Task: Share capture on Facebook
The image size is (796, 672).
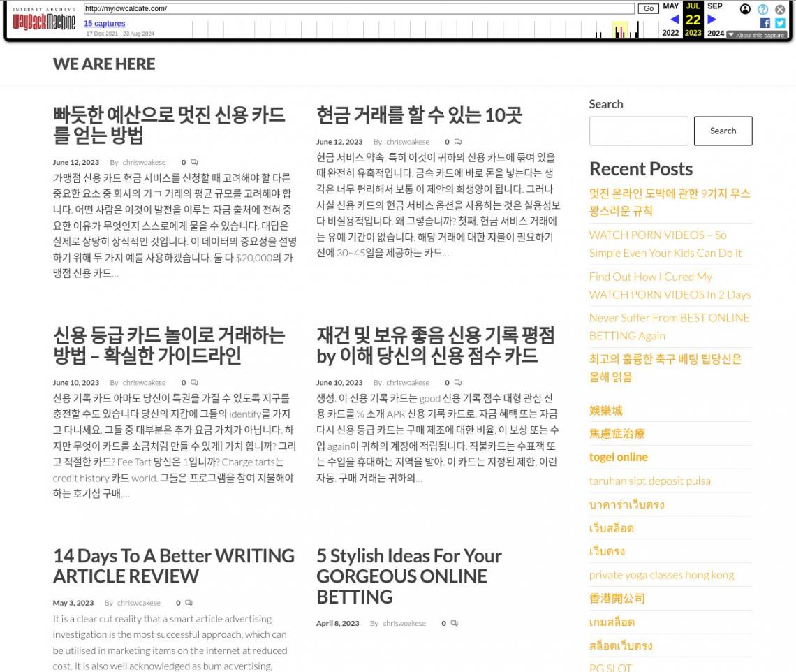Action: 765,23
